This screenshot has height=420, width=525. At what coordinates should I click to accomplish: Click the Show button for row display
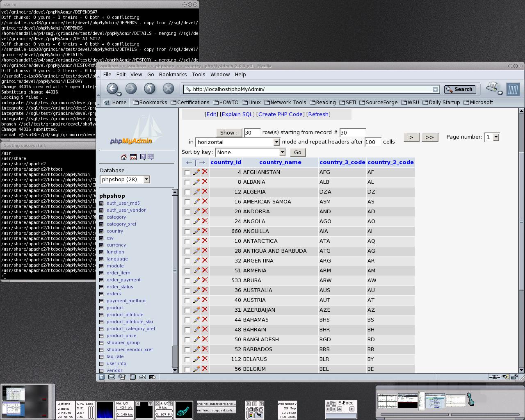[228, 132]
